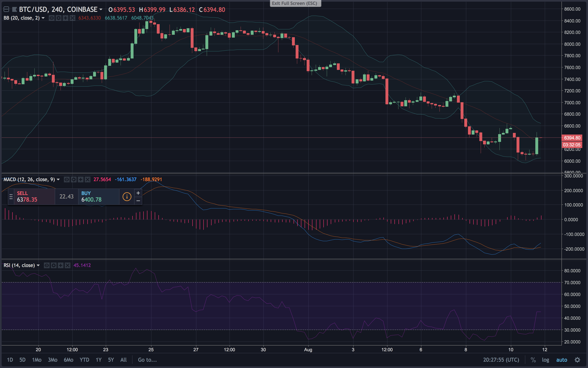
Task: Click the RSI 70.0000 axis level
Action: pyautogui.click(x=572, y=283)
